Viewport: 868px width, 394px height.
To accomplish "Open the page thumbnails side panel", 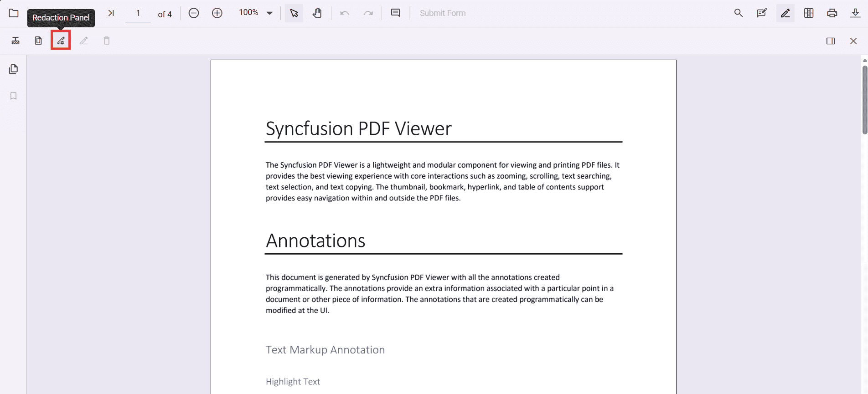I will 14,69.
